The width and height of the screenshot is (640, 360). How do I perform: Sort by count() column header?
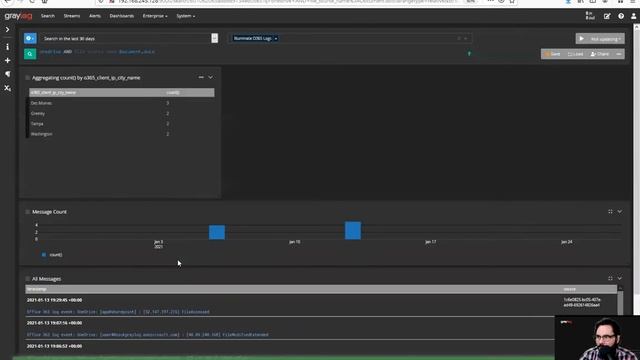(x=173, y=93)
